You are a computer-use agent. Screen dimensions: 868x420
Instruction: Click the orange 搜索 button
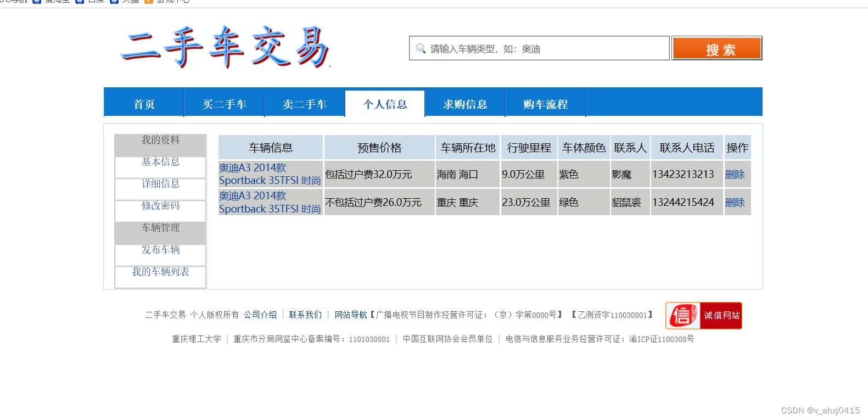point(716,48)
